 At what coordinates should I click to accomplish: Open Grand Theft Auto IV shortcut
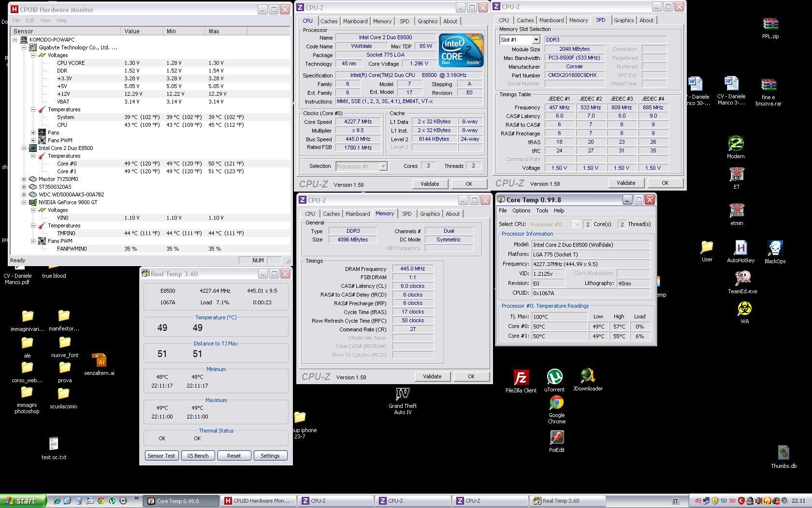(402, 394)
